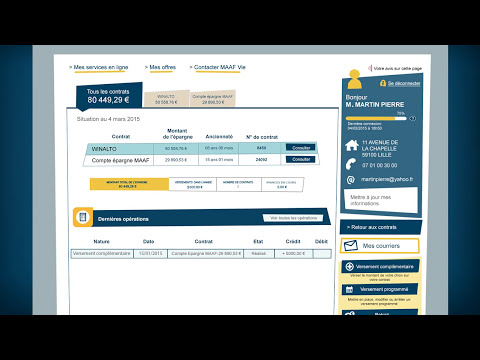Click Consulter for the WINALTO contract

301,148
